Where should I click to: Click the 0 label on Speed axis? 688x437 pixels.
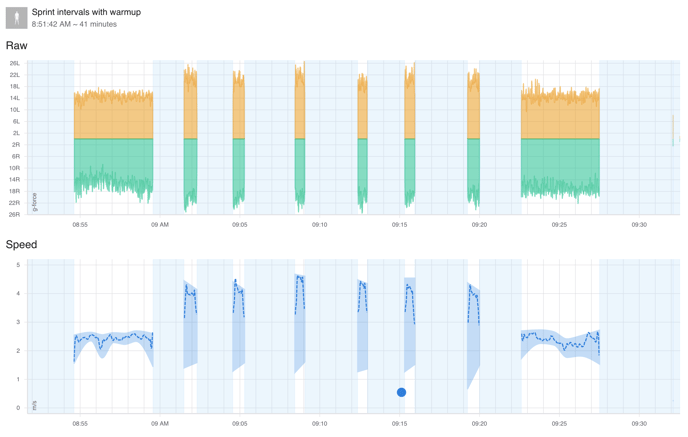click(18, 408)
